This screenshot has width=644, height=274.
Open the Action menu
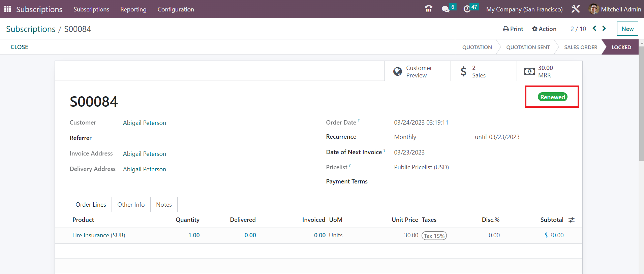tap(544, 29)
